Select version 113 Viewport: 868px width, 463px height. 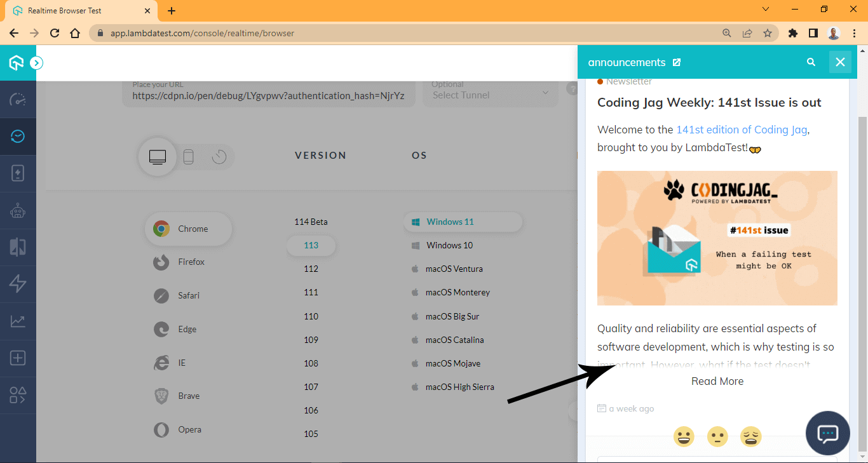tap(311, 245)
